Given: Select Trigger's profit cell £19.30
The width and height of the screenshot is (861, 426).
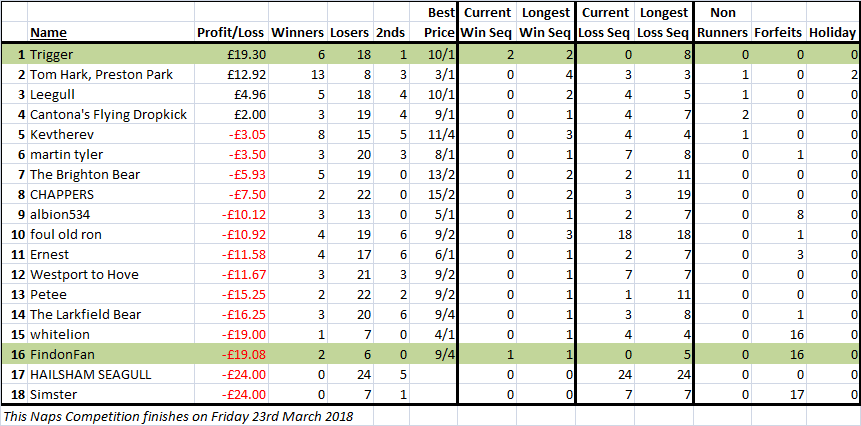Looking at the screenshot, I should tap(231, 55).
